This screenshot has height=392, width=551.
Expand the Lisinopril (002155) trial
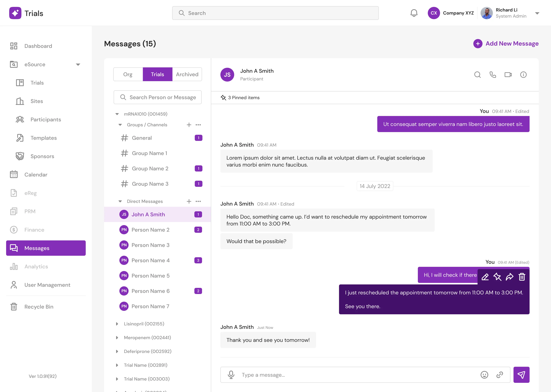[117, 324]
